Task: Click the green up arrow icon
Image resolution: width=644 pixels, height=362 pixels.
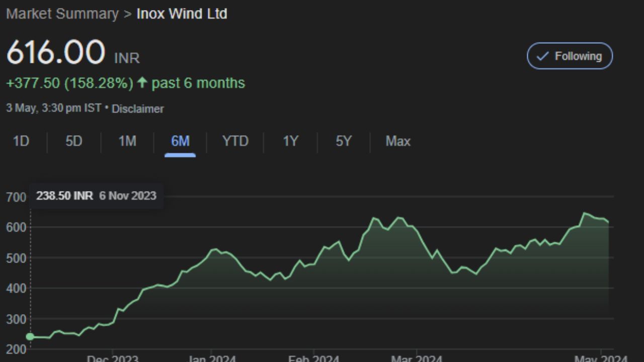Action: pos(142,82)
